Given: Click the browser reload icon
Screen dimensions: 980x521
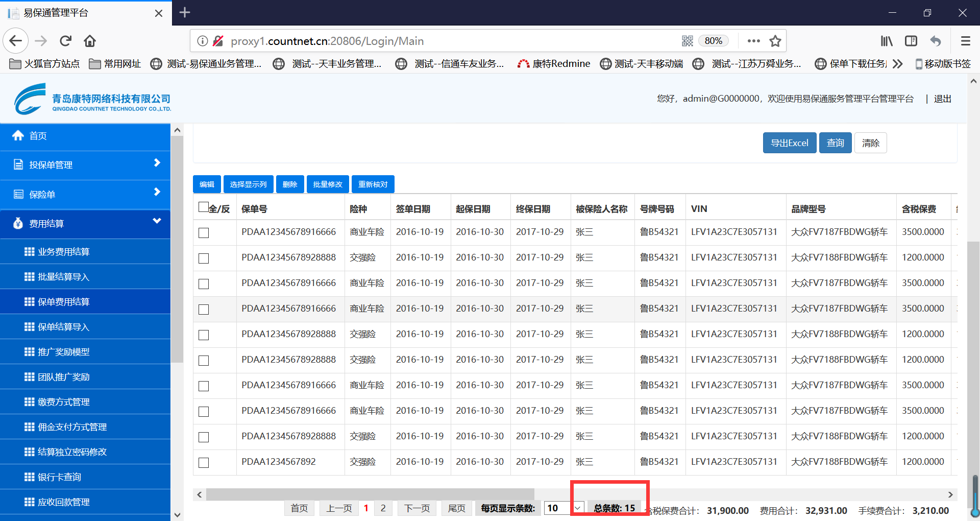Looking at the screenshot, I should 65,41.
